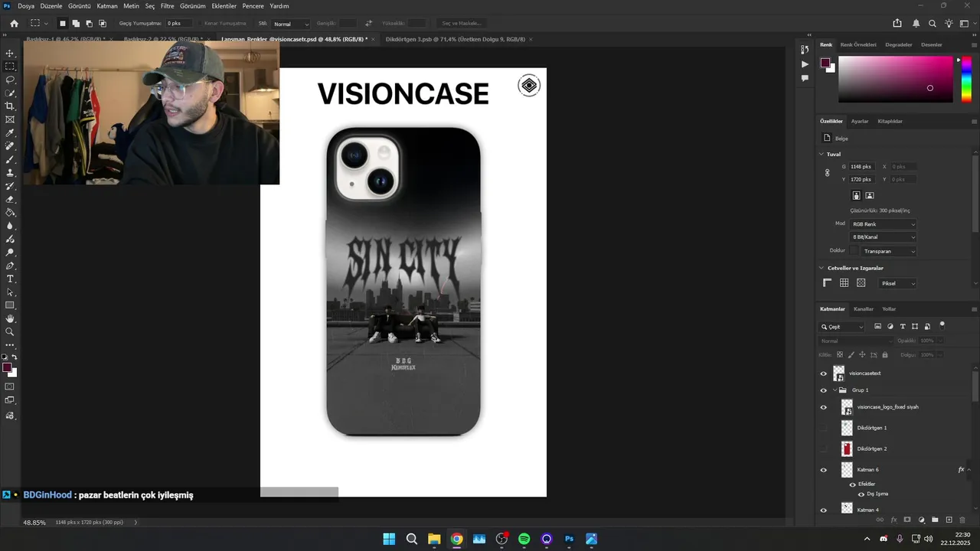This screenshot has height=551, width=980.
Task: Toggle grid icon in Cetveller ve Izgaralar
Action: click(x=844, y=283)
